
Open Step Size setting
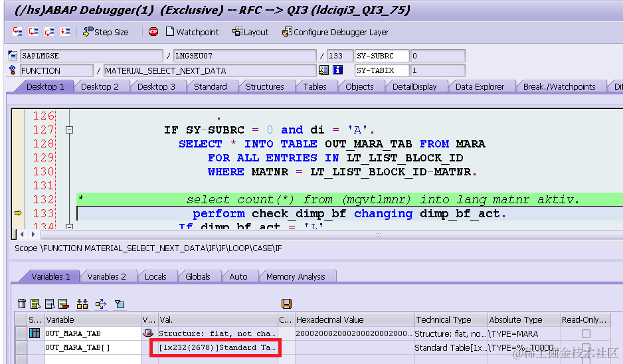point(106,32)
